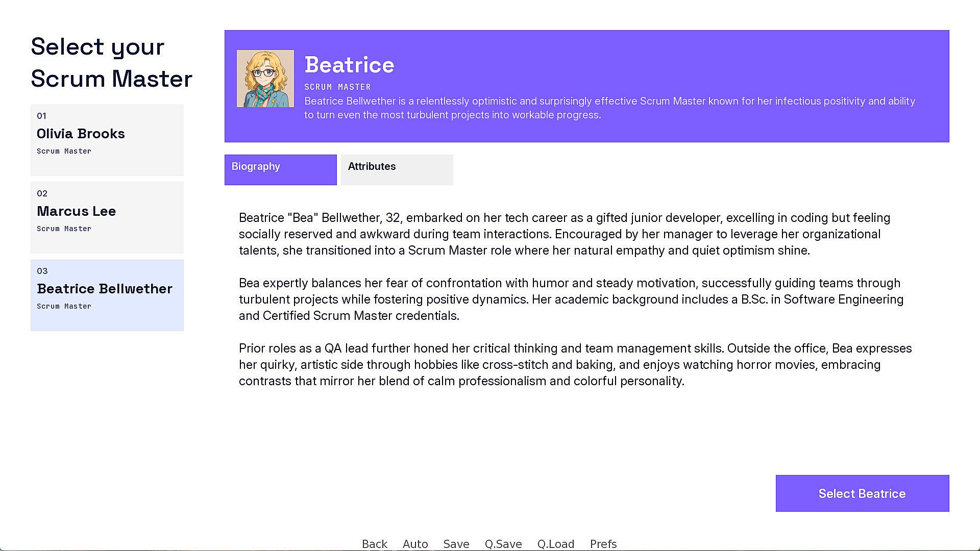Click the 01 number label on Olivia's card

(42, 116)
